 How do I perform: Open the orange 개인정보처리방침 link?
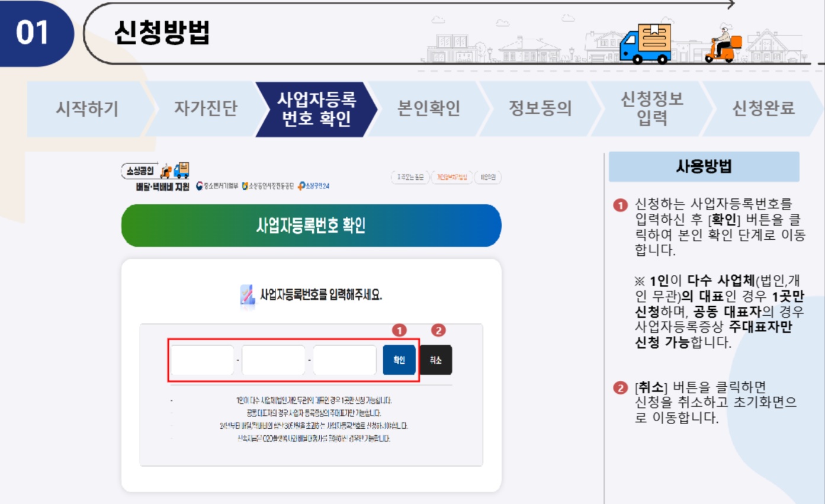(x=452, y=177)
